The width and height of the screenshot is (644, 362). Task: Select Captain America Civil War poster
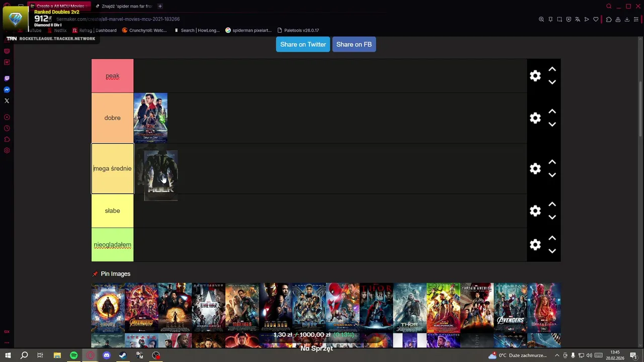208,308
